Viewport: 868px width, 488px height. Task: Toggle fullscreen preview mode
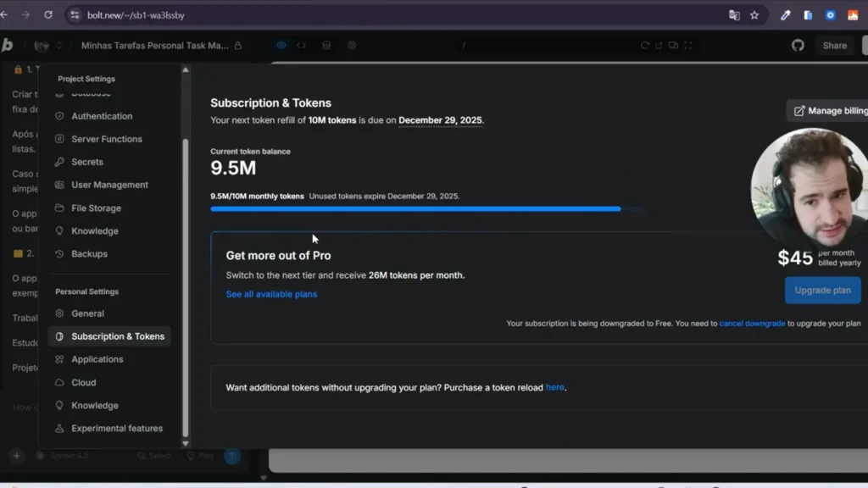[x=687, y=45]
